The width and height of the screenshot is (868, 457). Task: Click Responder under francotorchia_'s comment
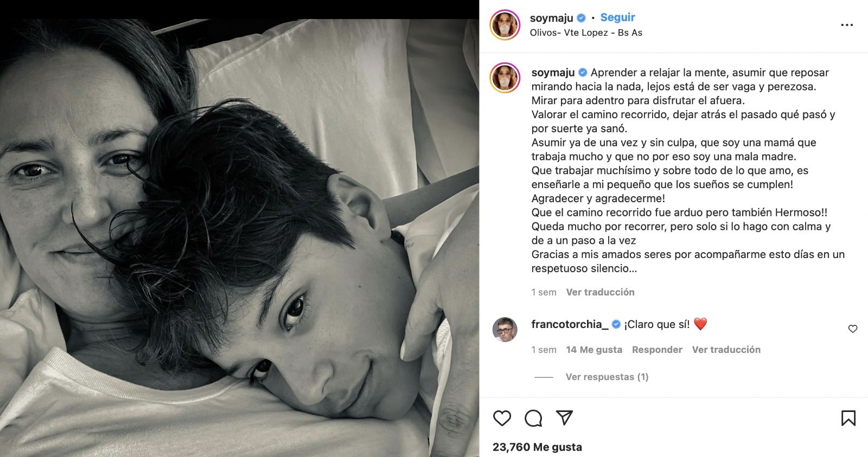point(657,350)
